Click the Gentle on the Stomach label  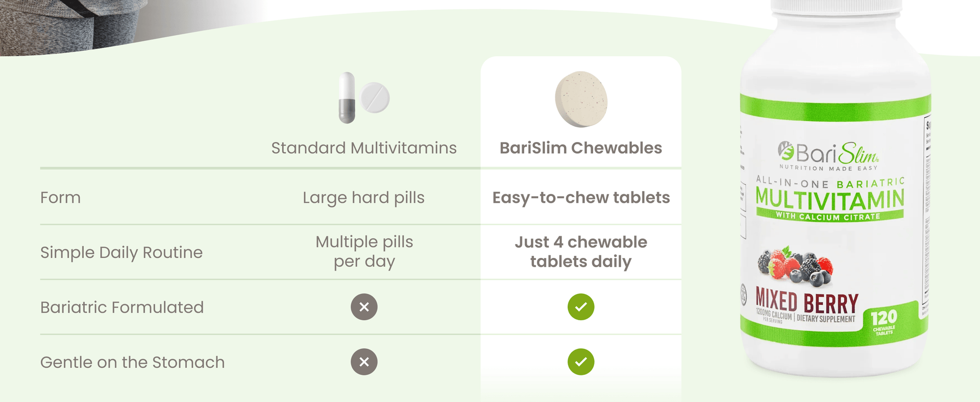click(133, 362)
